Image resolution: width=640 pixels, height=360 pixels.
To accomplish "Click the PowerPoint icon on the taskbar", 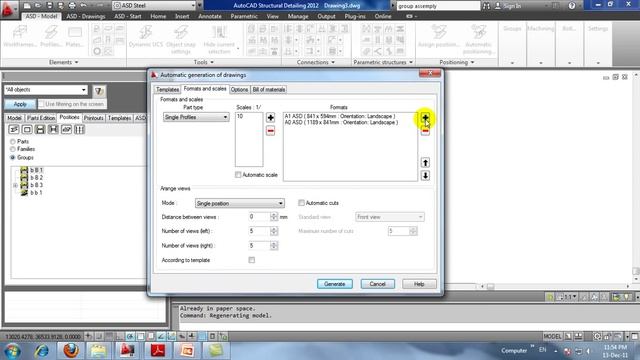I will (x=187, y=350).
